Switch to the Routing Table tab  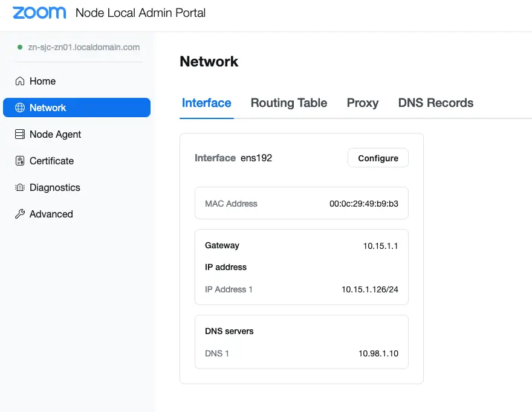(289, 103)
